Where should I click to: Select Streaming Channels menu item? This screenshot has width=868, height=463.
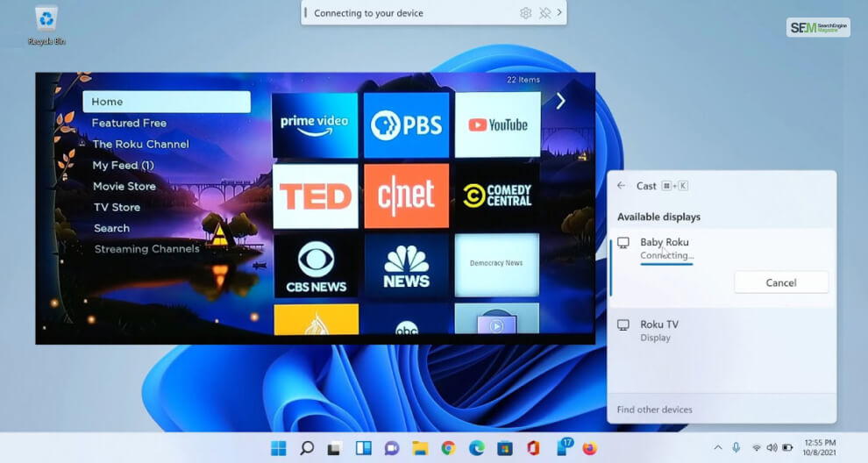pyautogui.click(x=146, y=249)
